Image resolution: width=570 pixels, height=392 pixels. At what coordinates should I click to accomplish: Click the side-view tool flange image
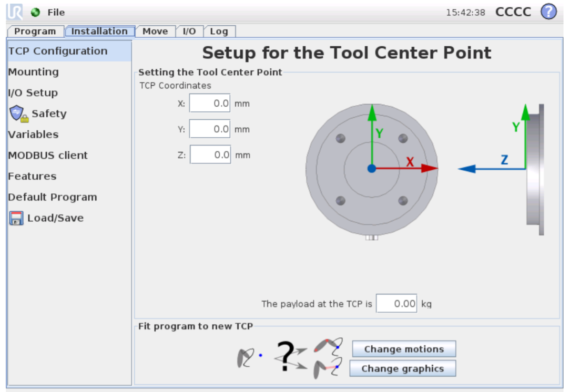pos(535,169)
